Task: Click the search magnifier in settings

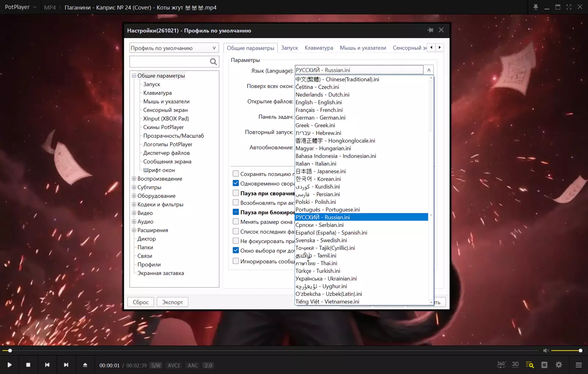Action: (214, 62)
